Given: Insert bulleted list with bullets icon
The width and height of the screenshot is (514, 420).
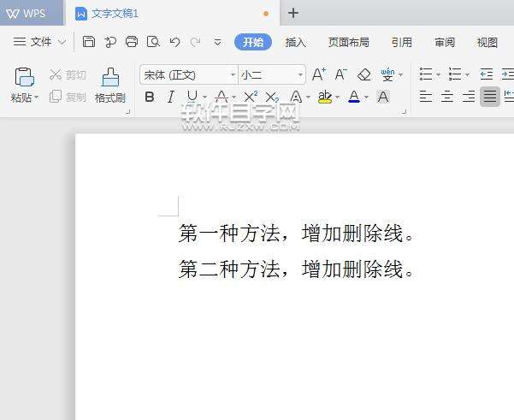Looking at the screenshot, I should [x=426, y=74].
